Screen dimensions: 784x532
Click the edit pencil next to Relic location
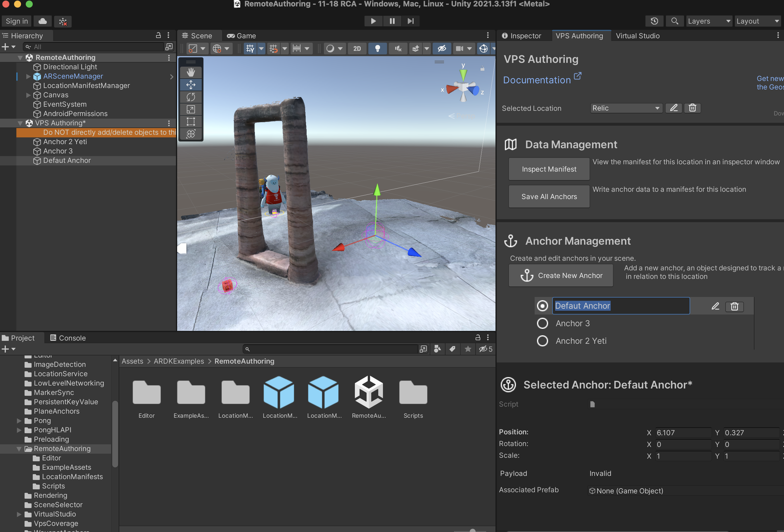tap(674, 108)
